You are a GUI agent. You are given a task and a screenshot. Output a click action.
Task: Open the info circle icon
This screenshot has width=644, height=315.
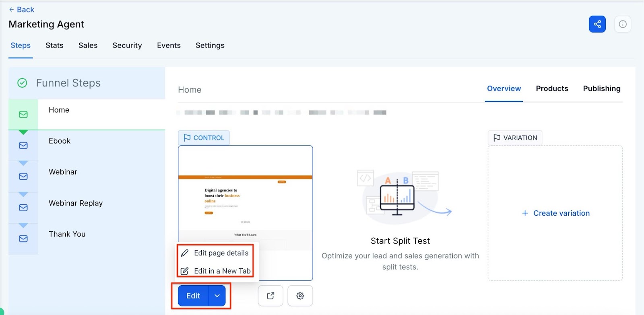(622, 24)
